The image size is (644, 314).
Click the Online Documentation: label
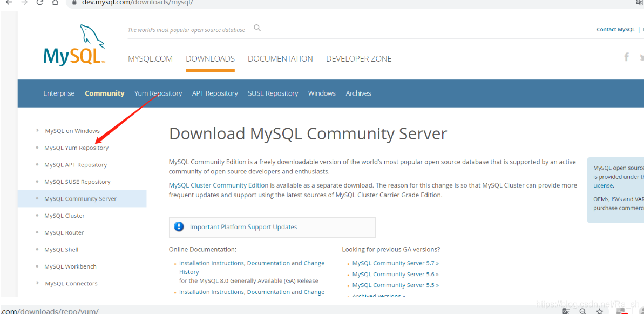coord(202,250)
